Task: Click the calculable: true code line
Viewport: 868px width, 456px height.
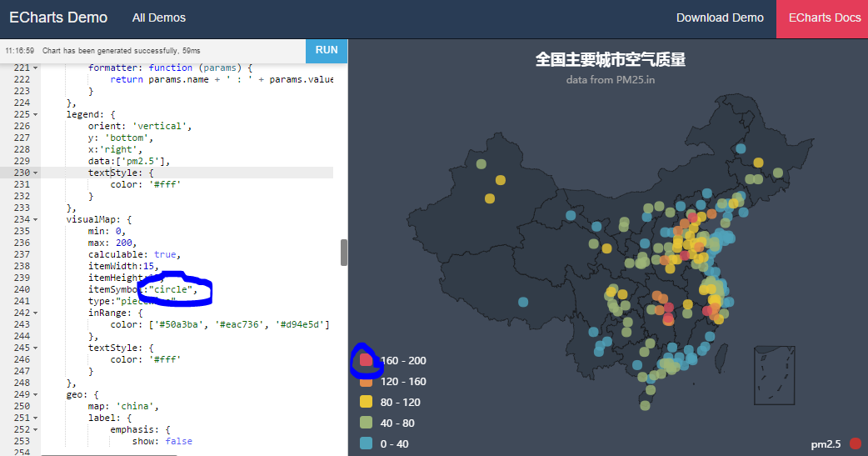Action: point(134,254)
